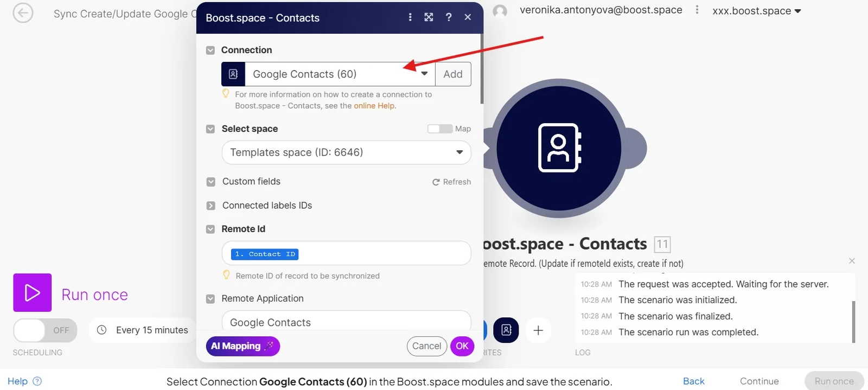868x390 pixels.
Task: Collapse the Connection section toggle
Action: (x=210, y=50)
